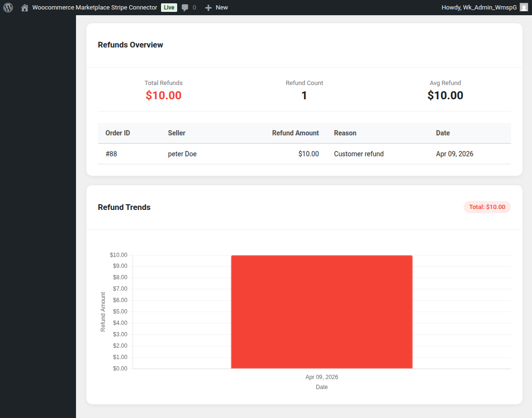The image size is (532, 418).
Task: Click the Apr 09, 2026 chart axis label
Action: click(322, 377)
